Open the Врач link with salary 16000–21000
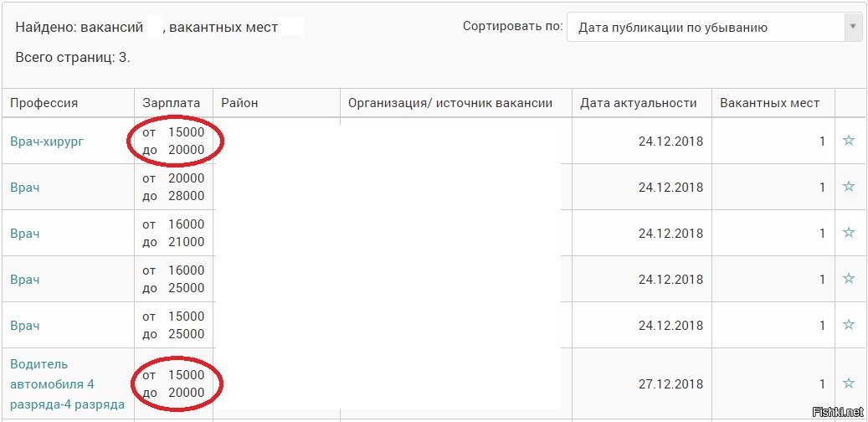868x422 pixels. [x=25, y=233]
